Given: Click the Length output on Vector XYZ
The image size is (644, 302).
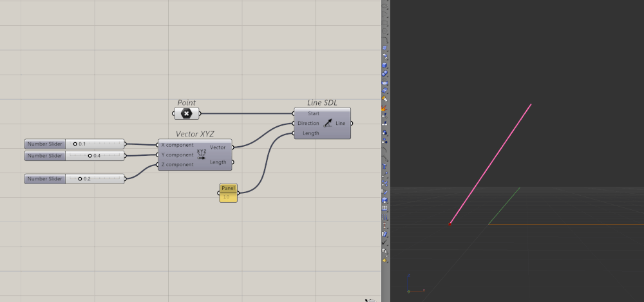Looking at the screenshot, I should tap(218, 162).
